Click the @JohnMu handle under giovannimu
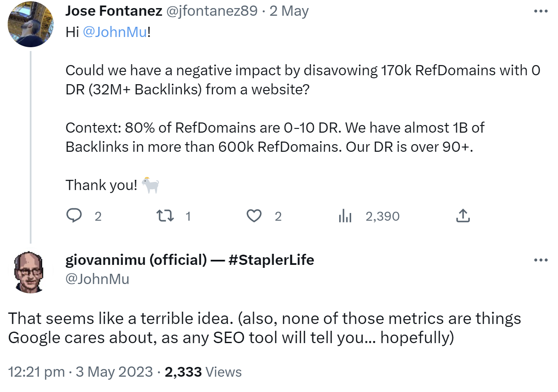The width and height of the screenshot is (558, 392). [97, 279]
